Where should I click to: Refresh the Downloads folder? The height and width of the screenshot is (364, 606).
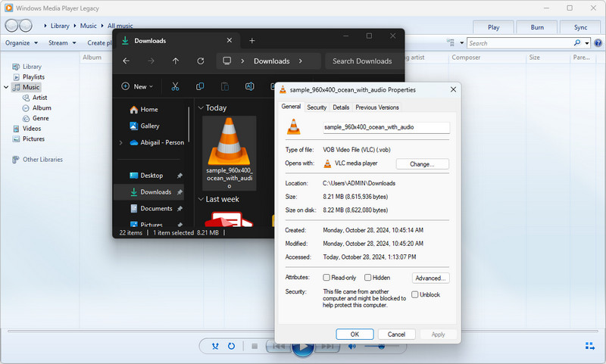coord(200,61)
